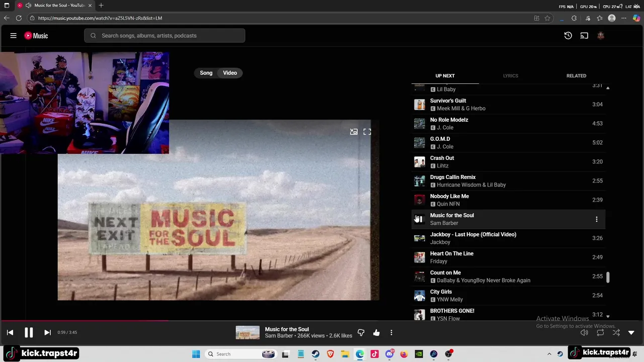Play G.O.M.D from the queue
Viewport: 644px width, 362px height.
click(x=508, y=143)
